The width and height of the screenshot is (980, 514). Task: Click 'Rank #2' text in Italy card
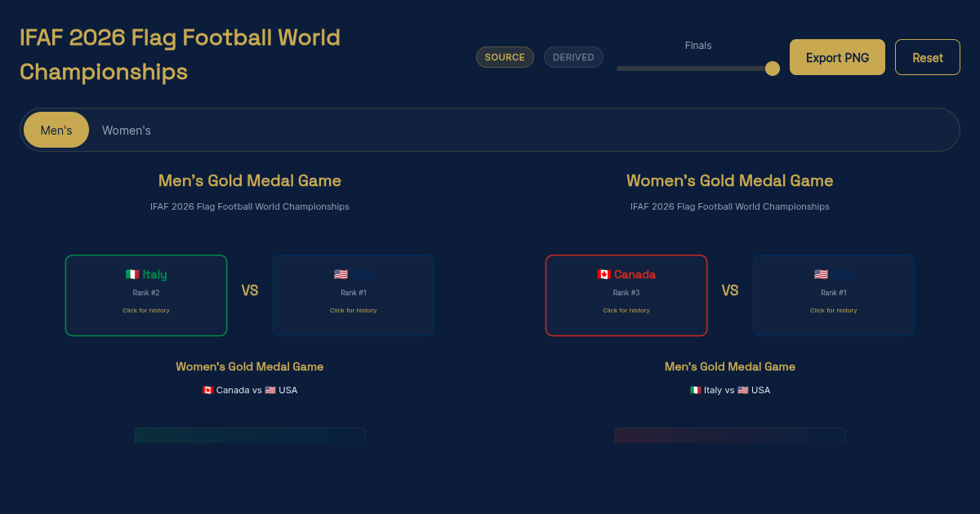(146, 292)
